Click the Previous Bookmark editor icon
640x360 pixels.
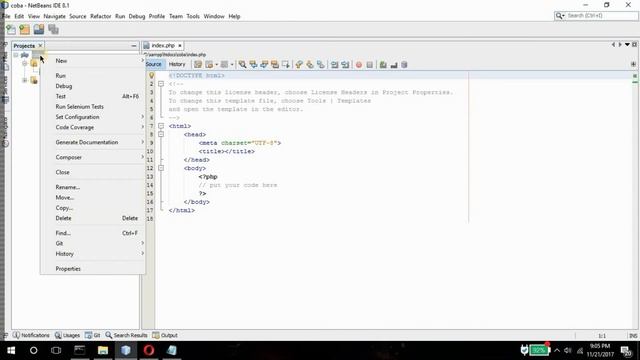point(299,64)
